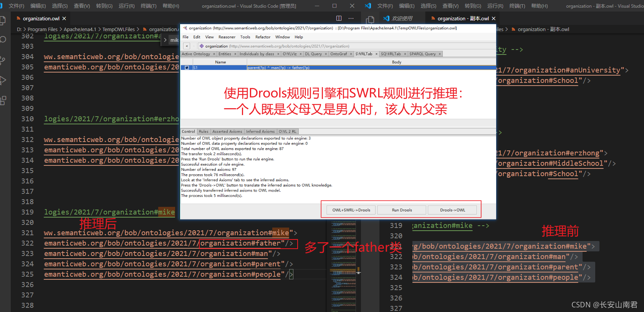Click the split editor icon in the left VS Code window
The height and width of the screenshot is (312, 644).
click(339, 18)
